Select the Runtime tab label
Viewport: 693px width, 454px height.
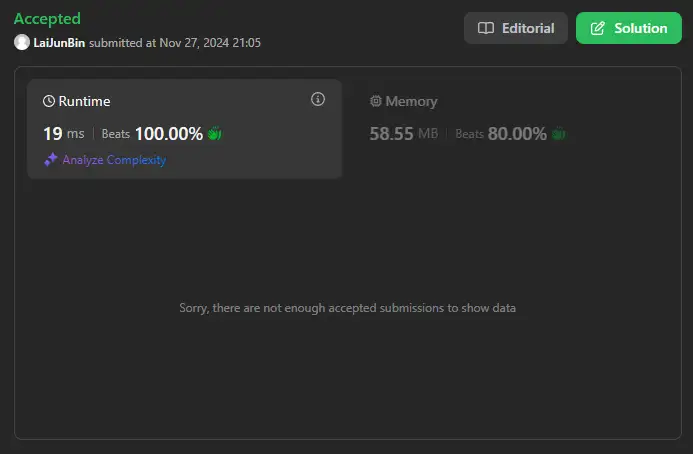coord(84,101)
